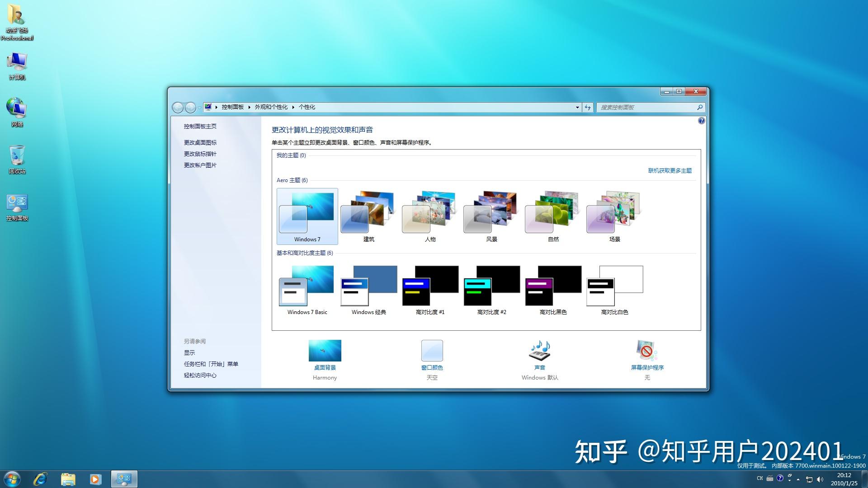Follow the 联机获取更多主题 link

(669, 170)
